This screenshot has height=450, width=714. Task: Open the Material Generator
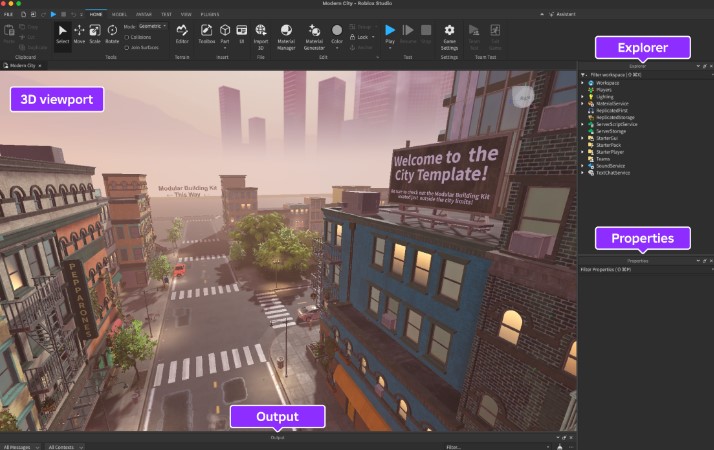click(314, 36)
